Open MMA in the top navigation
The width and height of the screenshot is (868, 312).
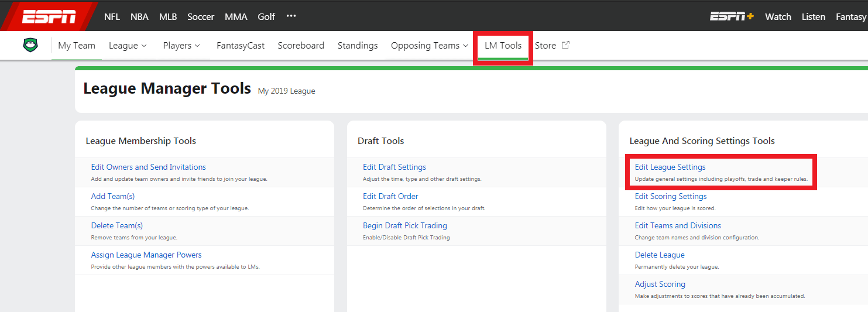[x=236, y=16]
